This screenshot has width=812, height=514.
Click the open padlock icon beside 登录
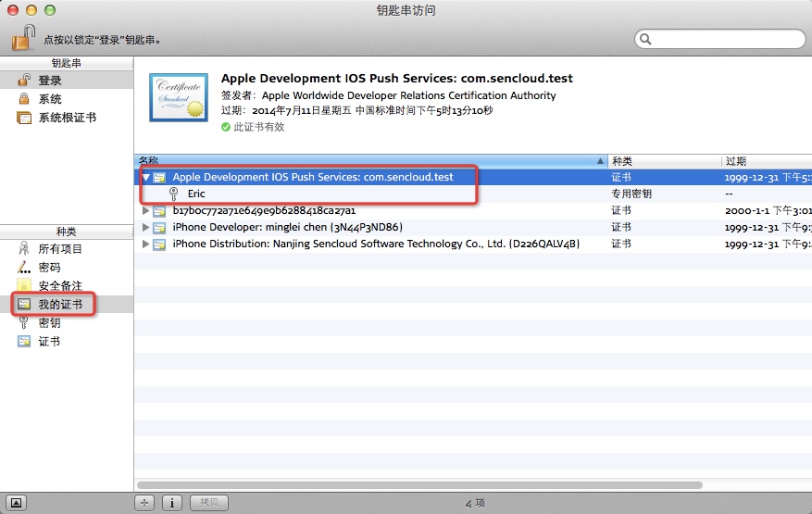pyautogui.click(x=24, y=80)
